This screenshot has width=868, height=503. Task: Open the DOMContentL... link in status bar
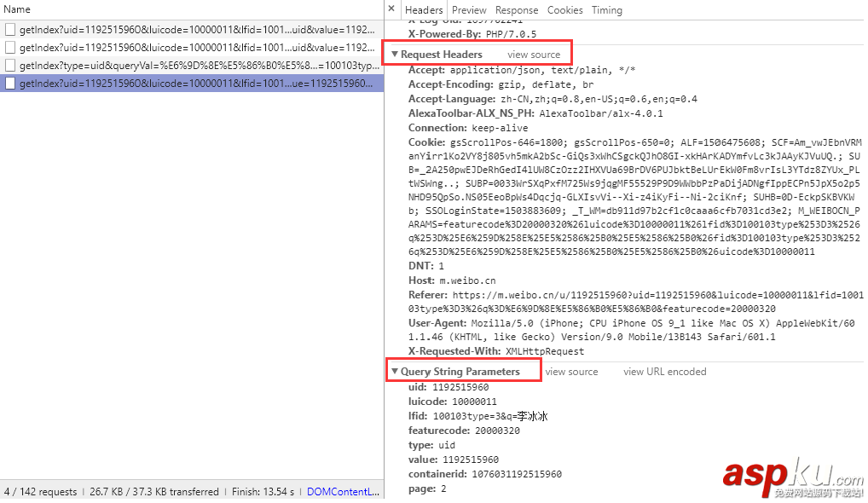(344, 491)
